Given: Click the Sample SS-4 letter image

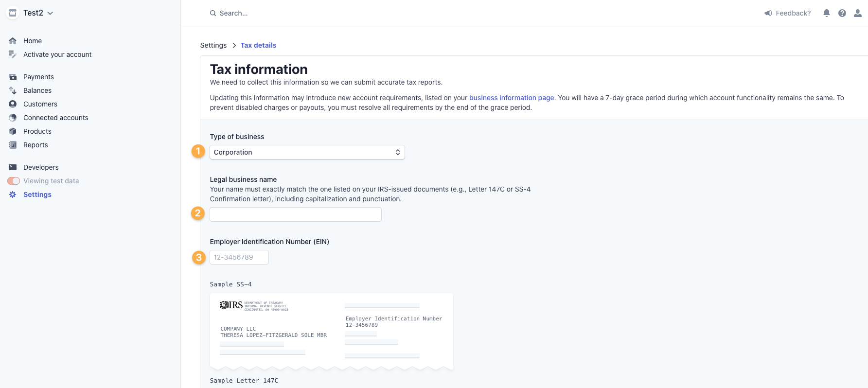Looking at the screenshot, I should [x=332, y=332].
